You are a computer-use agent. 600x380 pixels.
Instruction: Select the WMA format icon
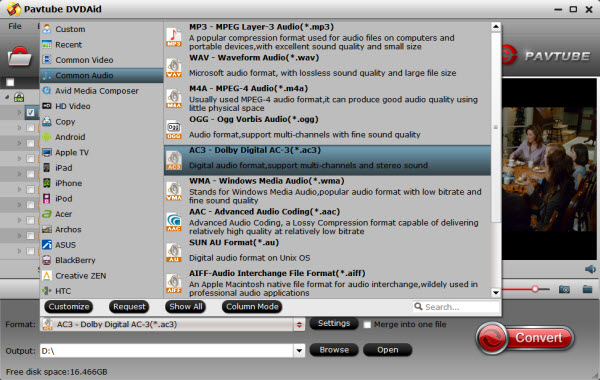[x=174, y=191]
